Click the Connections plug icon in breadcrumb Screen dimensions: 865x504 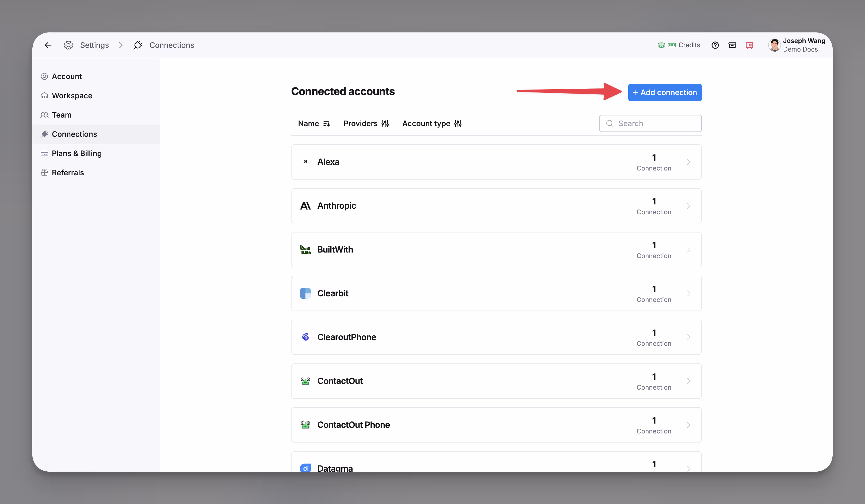[x=138, y=45]
